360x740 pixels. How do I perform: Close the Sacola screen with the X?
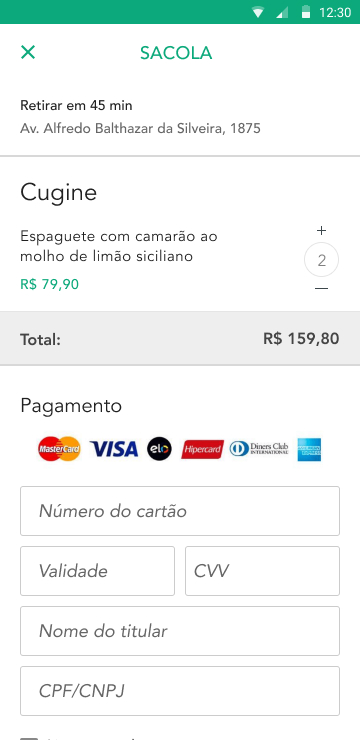[28, 52]
